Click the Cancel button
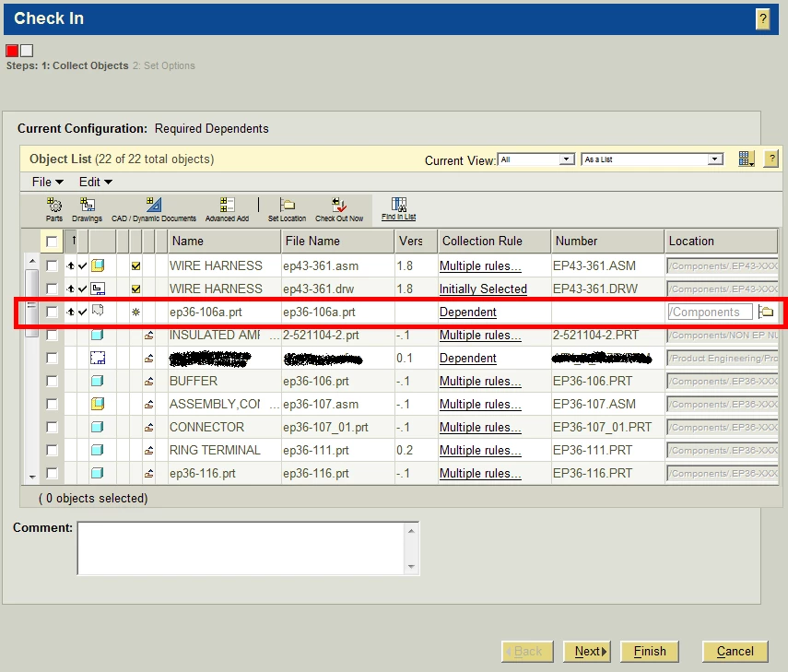Screen dimensions: 788x672 (735, 652)
